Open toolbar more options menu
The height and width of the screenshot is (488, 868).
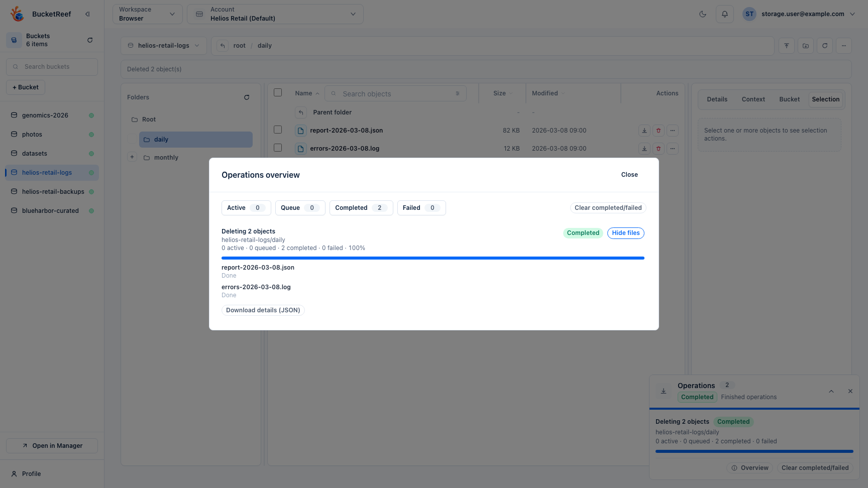[x=844, y=46]
